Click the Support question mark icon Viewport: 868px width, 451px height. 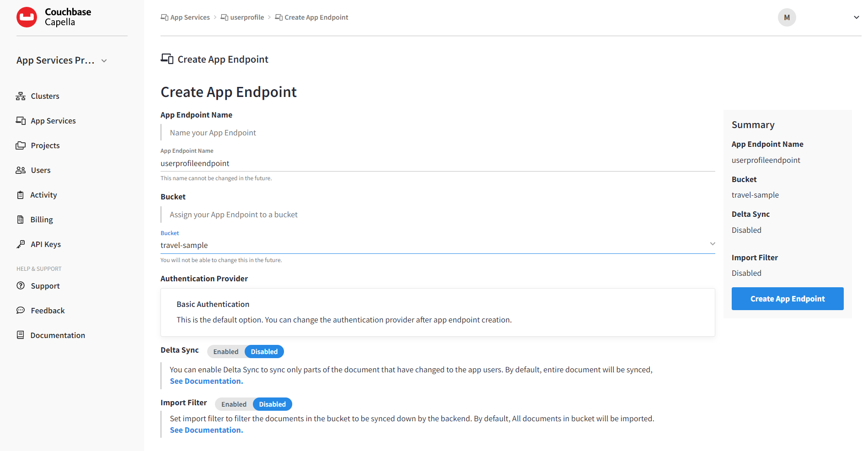tap(21, 286)
